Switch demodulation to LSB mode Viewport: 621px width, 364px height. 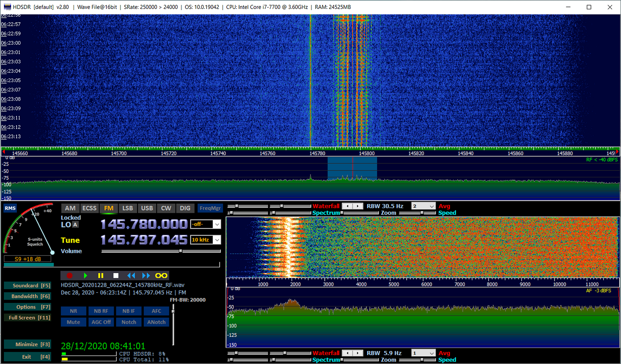(128, 207)
